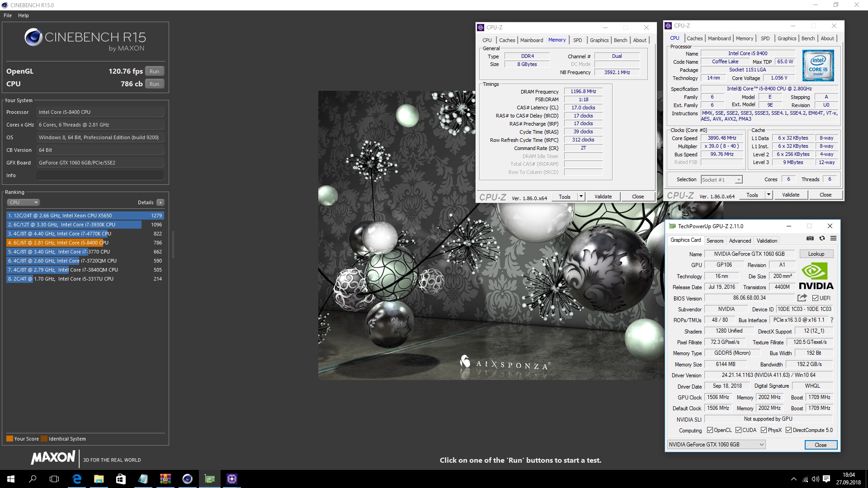Switch to SPD tab in Memory CPU-Z window
This screenshot has width=868, height=488.
click(x=577, y=40)
